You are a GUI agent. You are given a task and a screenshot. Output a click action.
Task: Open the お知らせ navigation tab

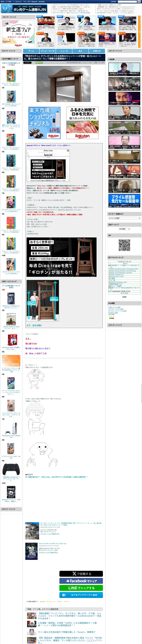pos(97,51)
